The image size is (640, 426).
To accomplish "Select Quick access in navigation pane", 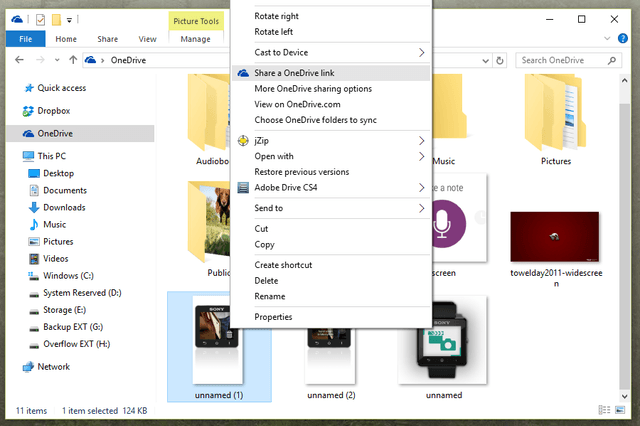I will coord(62,88).
